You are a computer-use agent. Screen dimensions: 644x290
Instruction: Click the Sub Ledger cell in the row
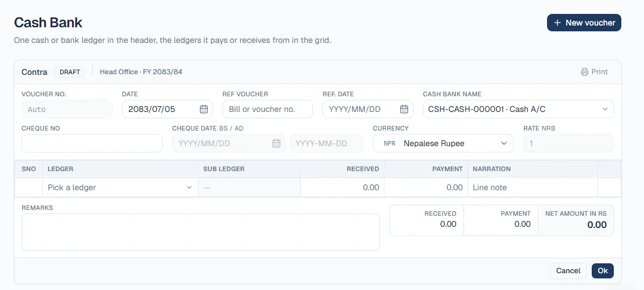tap(249, 187)
